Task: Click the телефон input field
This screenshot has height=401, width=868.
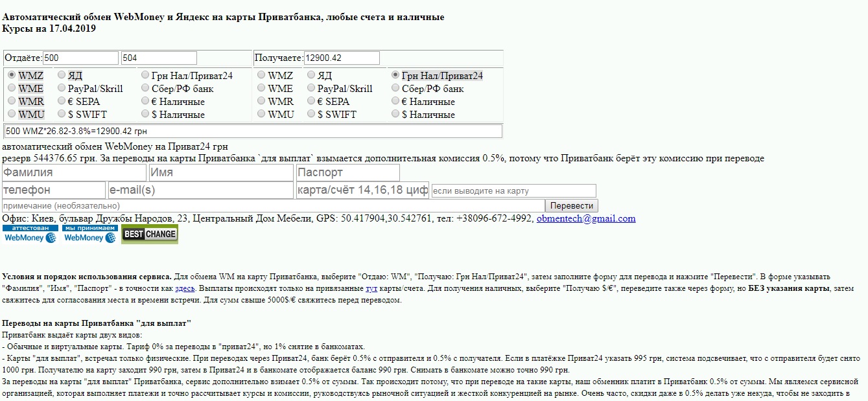Action: [54, 190]
